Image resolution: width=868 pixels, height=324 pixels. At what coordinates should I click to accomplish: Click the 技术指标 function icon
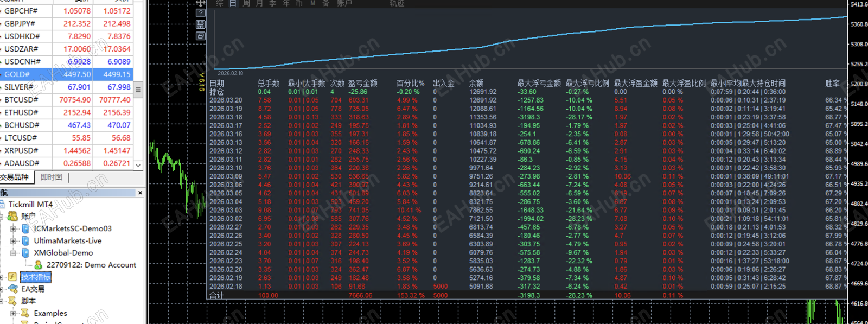coord(12,277)
